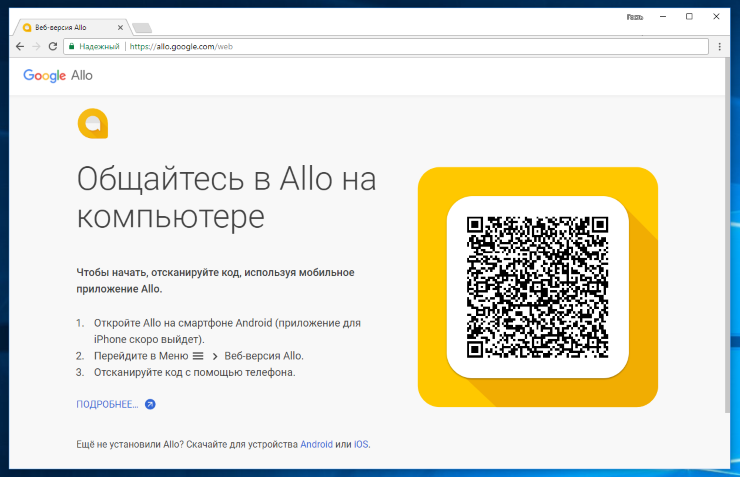
Task: Click the yellow Allo chat bubble icon
Action: (92, 123)
